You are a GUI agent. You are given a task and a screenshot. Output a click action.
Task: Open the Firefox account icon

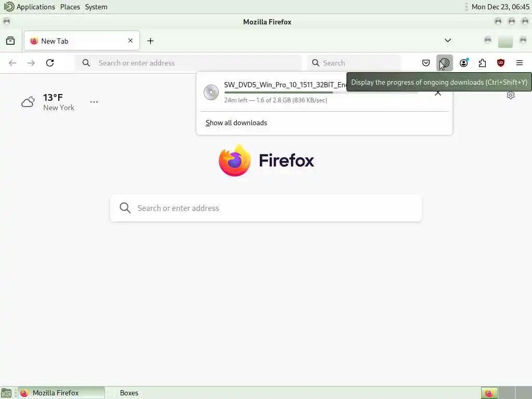pyautogui.click(x=463, y=63)
